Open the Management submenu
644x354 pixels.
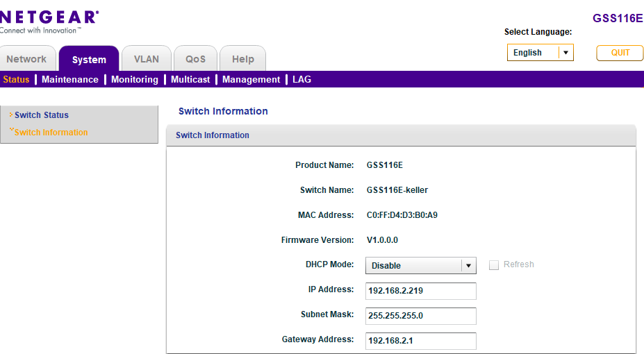pos(251,80)
